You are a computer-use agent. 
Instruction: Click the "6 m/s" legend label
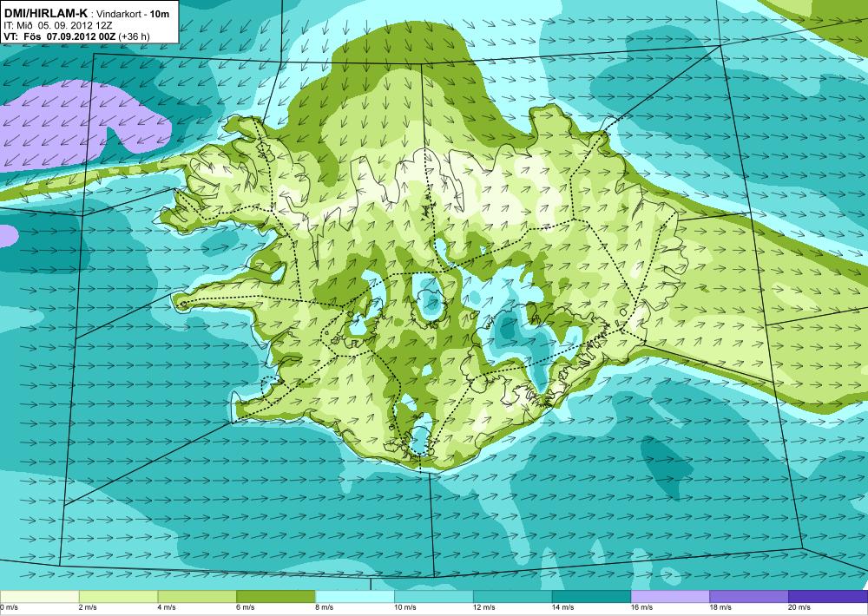(x=246, y=607)
